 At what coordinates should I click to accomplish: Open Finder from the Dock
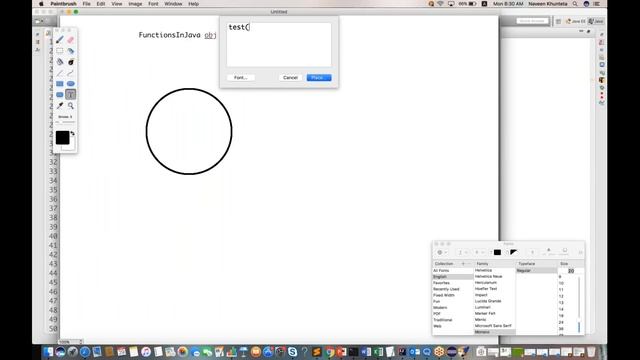[48, 351]
